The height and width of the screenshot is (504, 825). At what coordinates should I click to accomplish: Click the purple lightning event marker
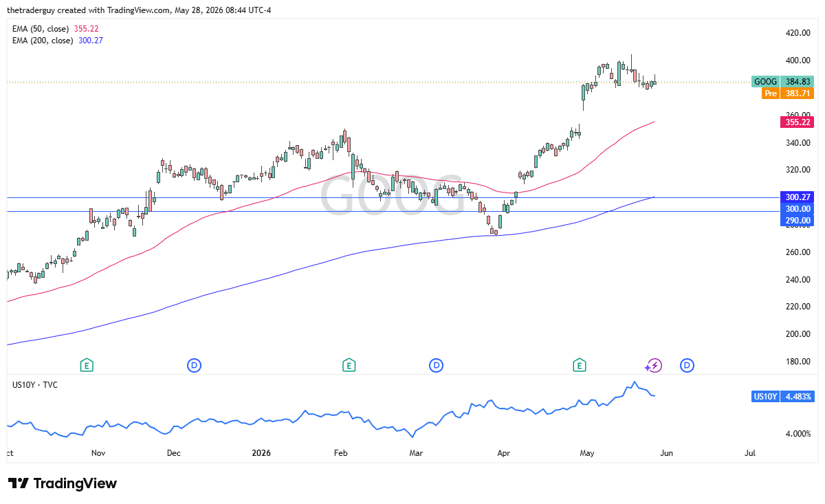tap(654, 365)
